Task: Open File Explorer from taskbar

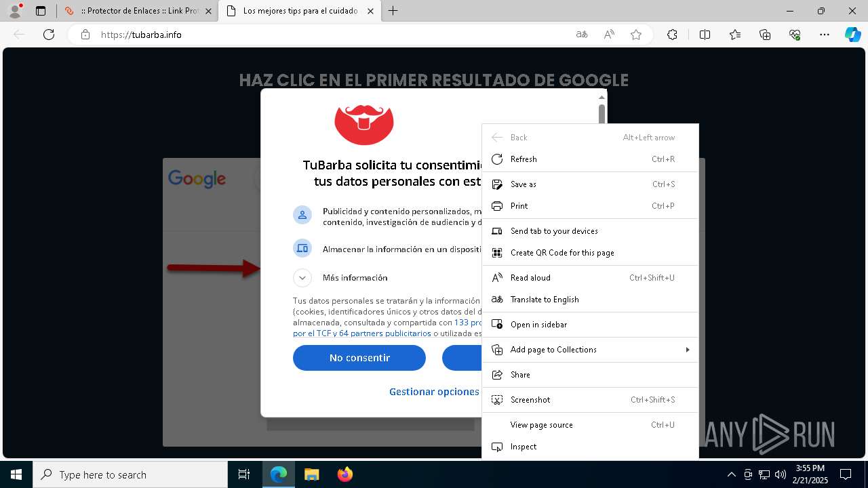Action: (311, 474)
